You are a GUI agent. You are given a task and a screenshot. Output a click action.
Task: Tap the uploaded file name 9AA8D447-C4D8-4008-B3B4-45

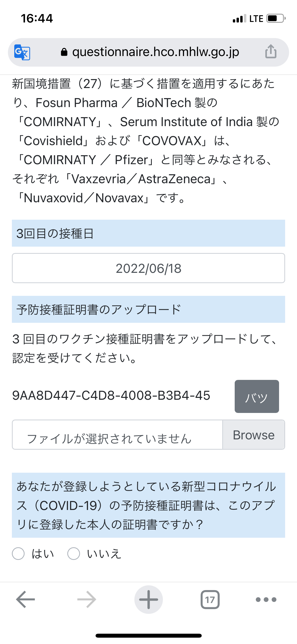(111, 395)
